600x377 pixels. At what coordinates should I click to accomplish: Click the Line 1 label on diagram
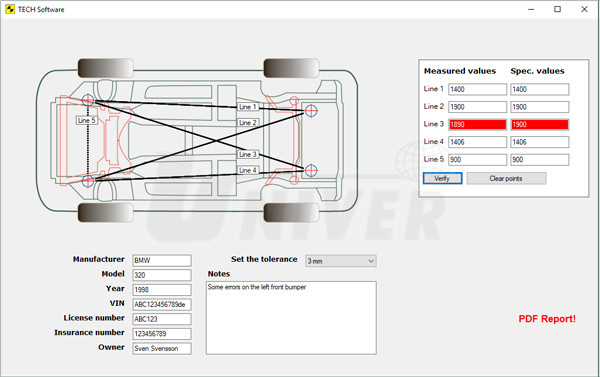point(248,107)
